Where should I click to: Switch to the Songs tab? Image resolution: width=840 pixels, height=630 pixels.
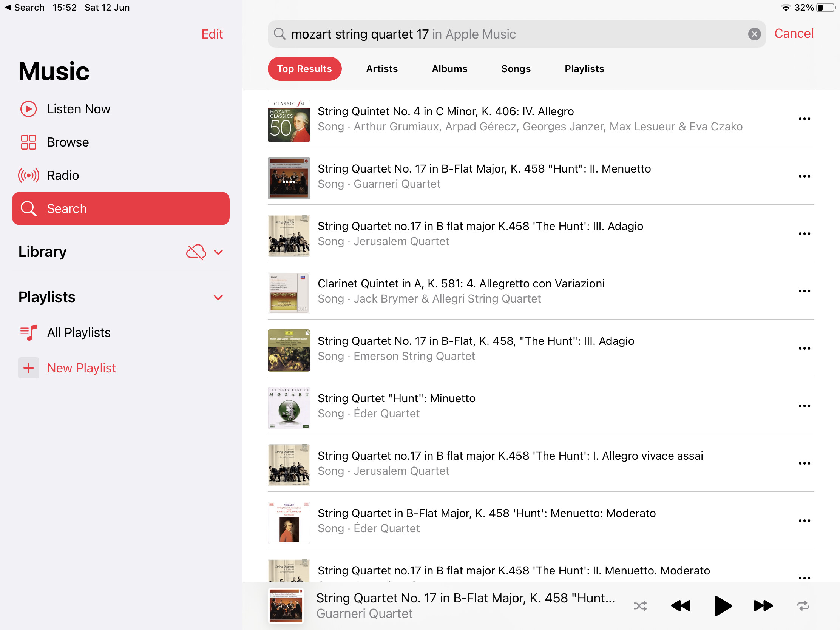(516, 69)
